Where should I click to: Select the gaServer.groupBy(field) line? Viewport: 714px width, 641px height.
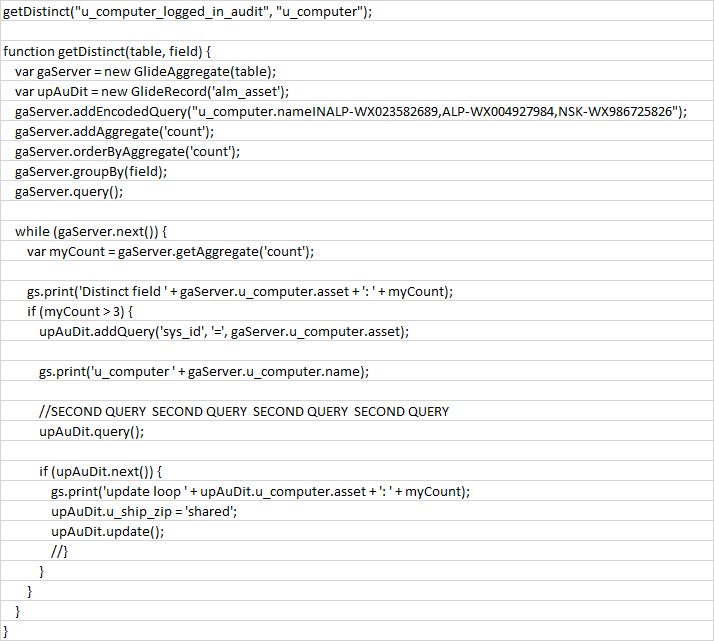point(91,172)
